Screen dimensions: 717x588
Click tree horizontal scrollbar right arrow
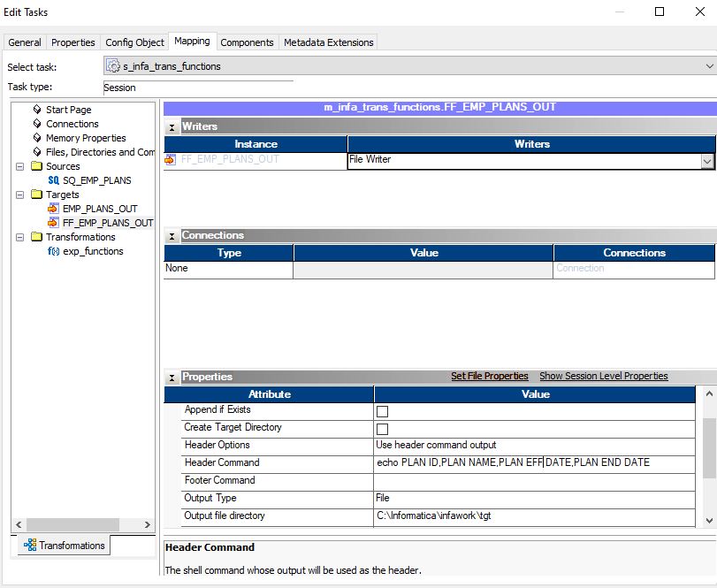(148, 524)
